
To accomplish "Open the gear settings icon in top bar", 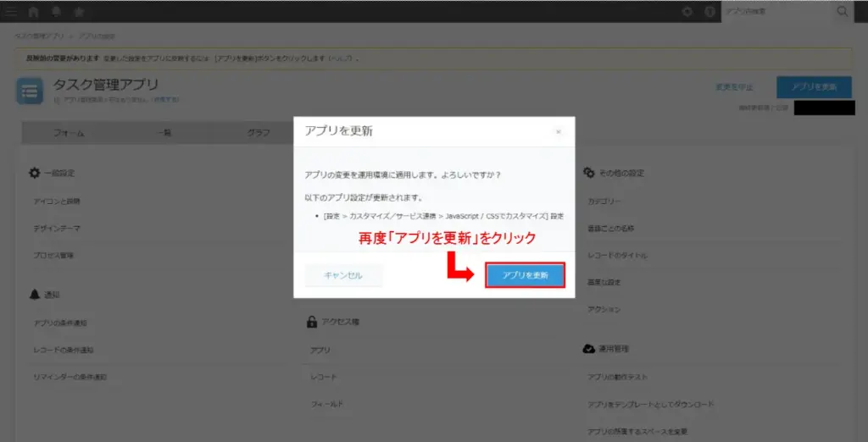I will click(687, 12).
